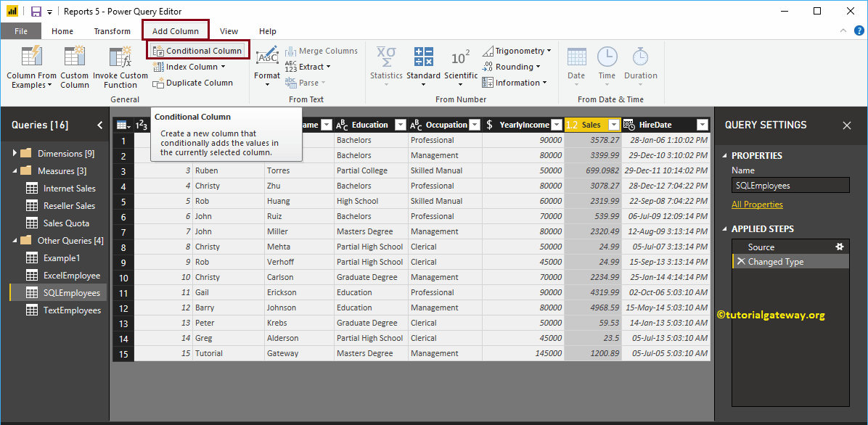Image resolution: width=868 pixels, height=425 pixels.
Task: Click the Scientific icon
Action: tap(461, 57)
